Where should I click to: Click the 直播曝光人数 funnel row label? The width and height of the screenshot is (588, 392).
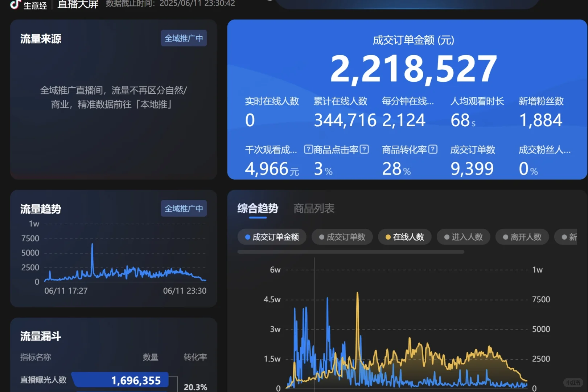coord(44,380)
